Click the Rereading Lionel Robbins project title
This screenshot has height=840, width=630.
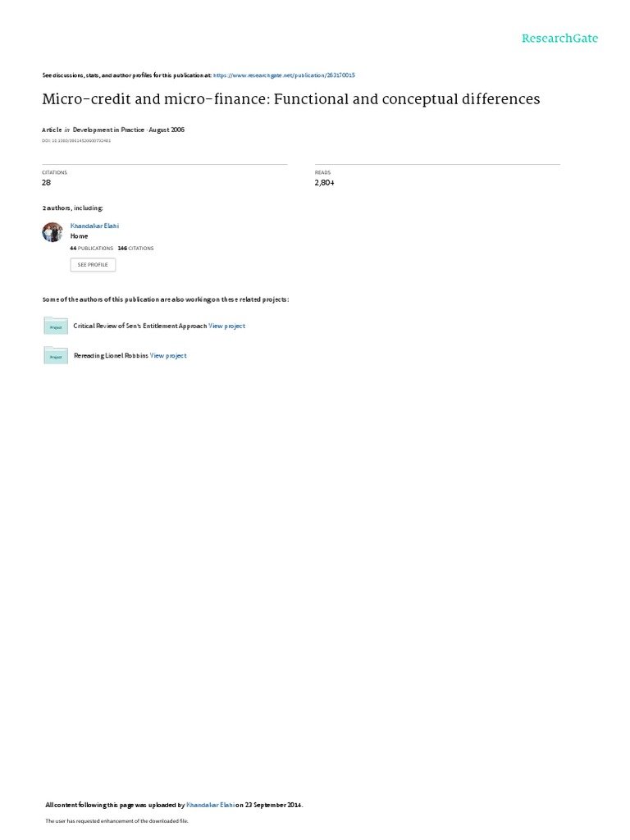tap(111, 356)
